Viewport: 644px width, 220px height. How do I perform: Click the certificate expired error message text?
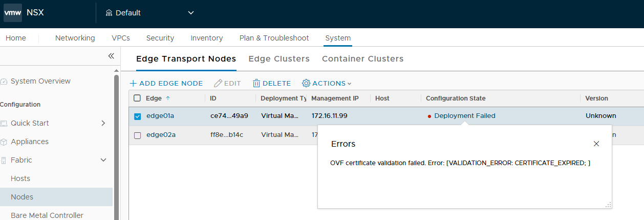coord(460,163)
